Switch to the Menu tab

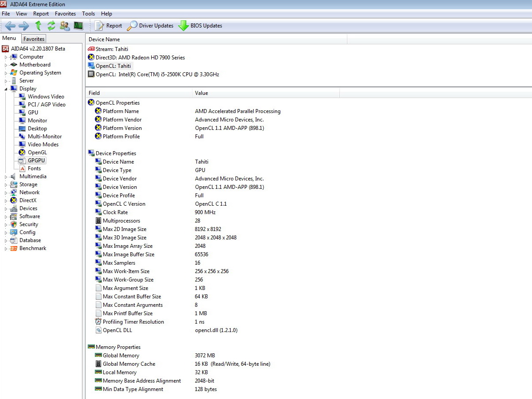pyautogui.click(x=9, y=38)
